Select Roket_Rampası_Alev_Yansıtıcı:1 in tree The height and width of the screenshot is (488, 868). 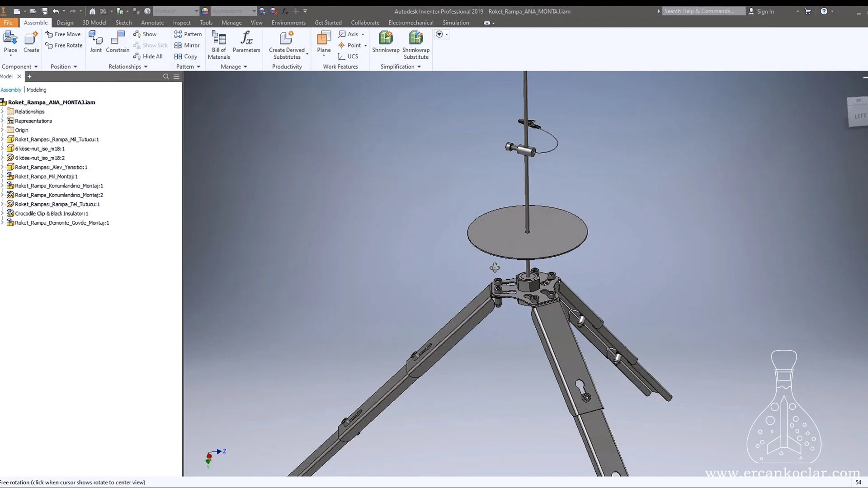(51, 167)
